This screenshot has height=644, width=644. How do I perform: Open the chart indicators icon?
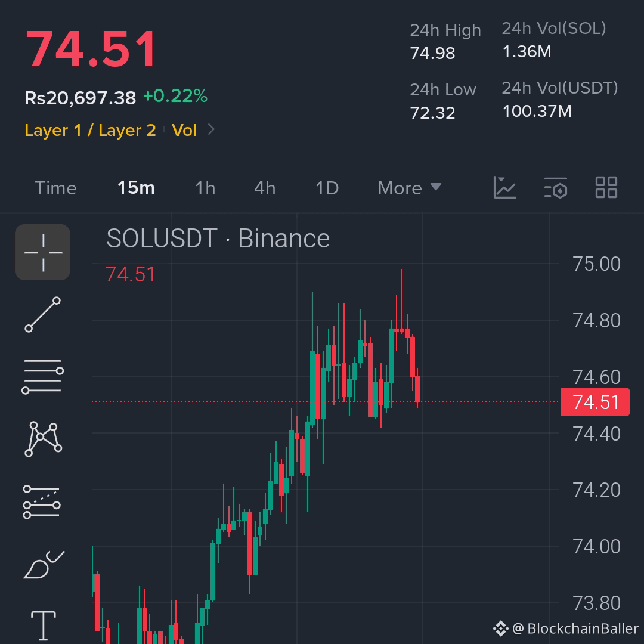pyautogui.click(x=505, y=188)
